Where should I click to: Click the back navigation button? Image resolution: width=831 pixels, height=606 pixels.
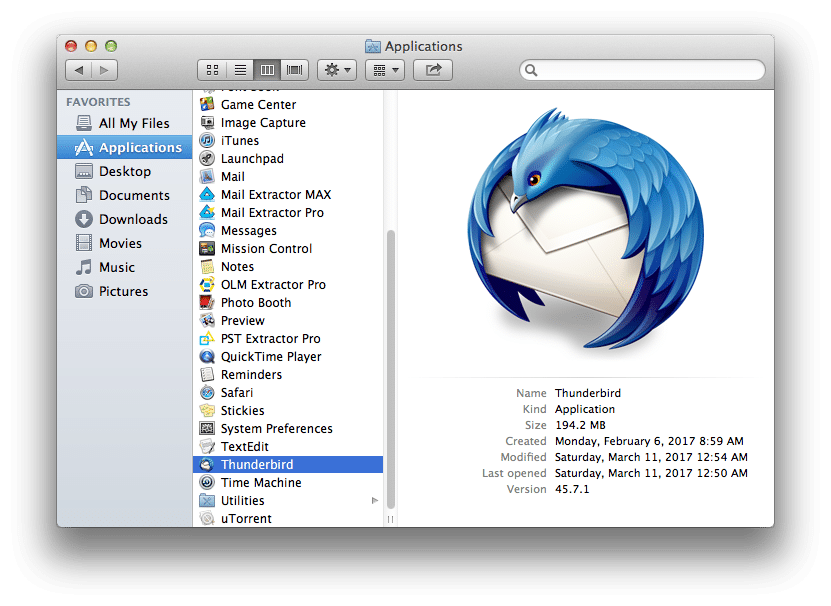[x=79, y=70]
